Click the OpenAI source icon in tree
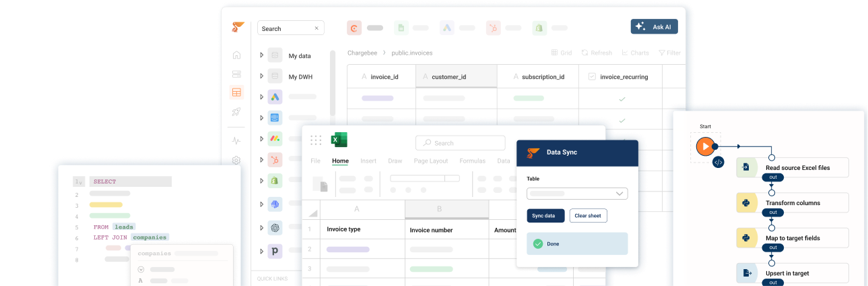The width and height of the screenshot is (868, 286). tap(275, 228)
